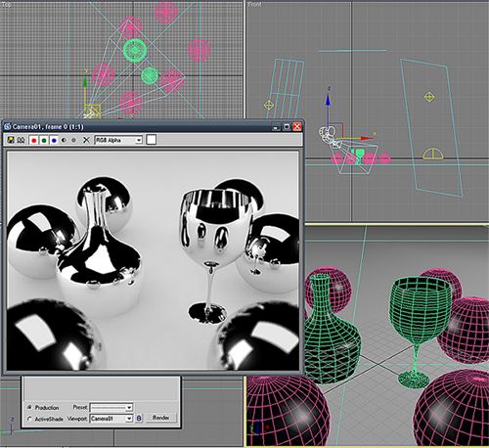Open the Viewport dropdown showing Camera01

[111, 419]
